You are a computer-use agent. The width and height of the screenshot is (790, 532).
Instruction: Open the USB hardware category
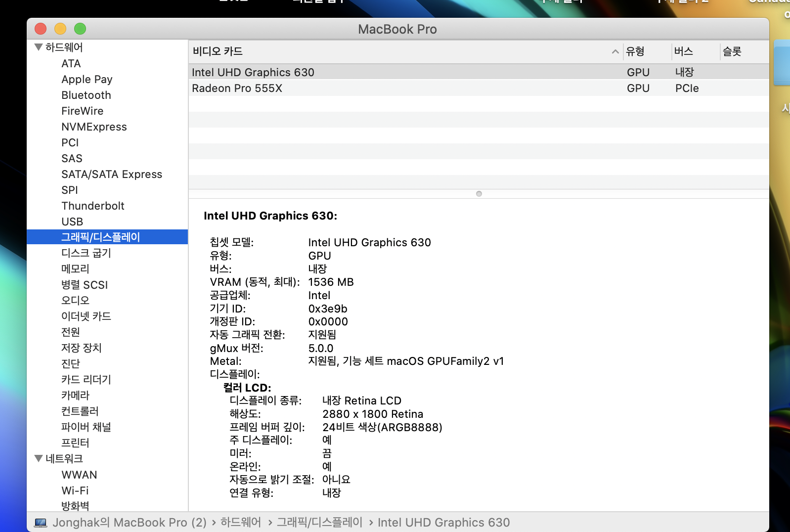(x=72, y=222)
